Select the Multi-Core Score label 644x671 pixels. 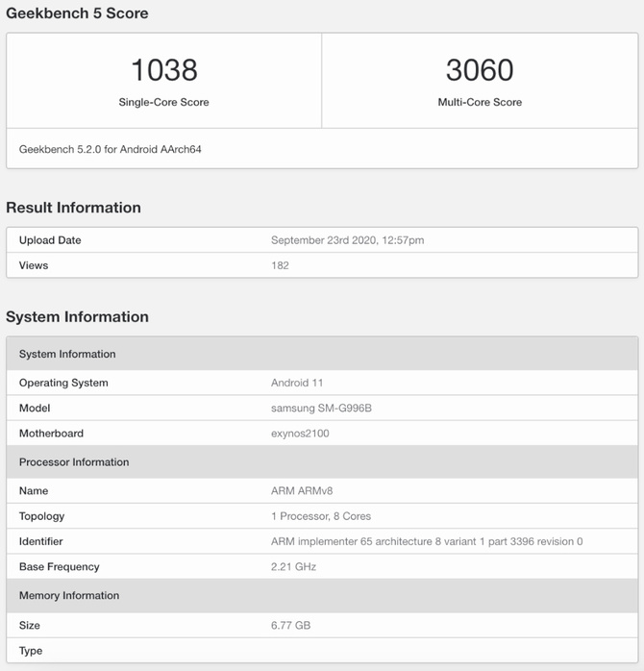pos(480,102)
